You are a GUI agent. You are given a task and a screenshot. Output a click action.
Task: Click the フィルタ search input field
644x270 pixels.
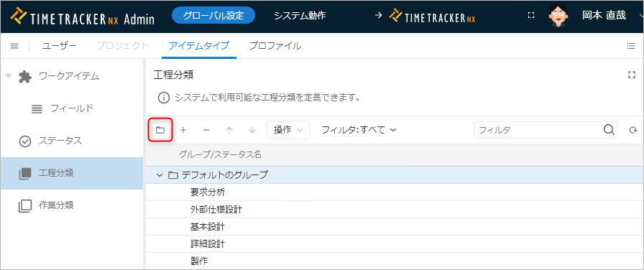point(538,130)
